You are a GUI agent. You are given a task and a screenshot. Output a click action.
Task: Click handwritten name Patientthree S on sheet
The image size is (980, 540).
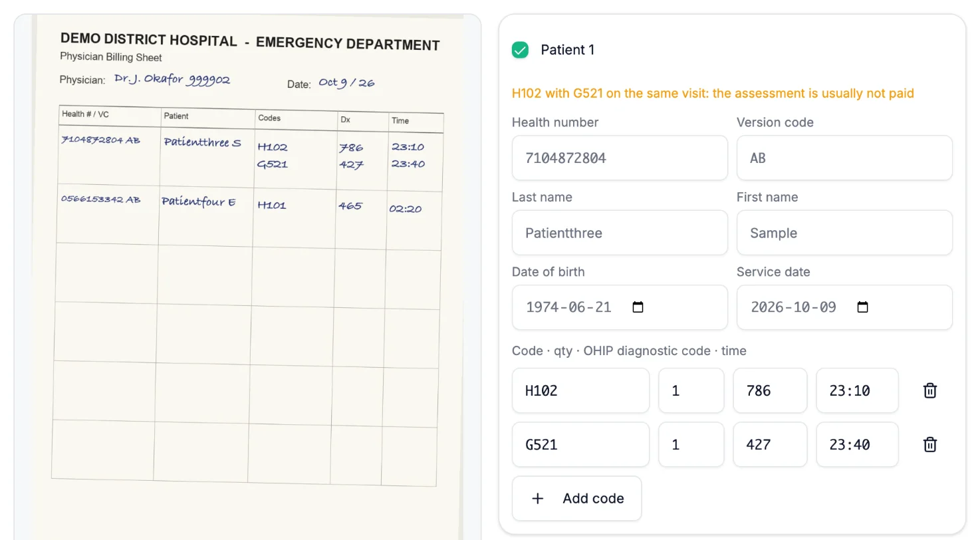(x=202, y=142)
